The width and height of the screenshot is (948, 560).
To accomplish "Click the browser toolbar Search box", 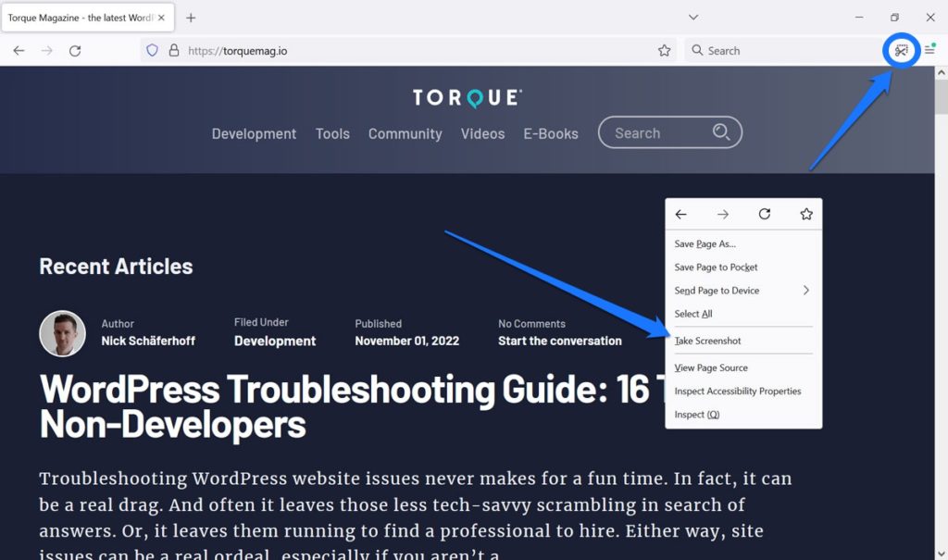I will point(783,51).
